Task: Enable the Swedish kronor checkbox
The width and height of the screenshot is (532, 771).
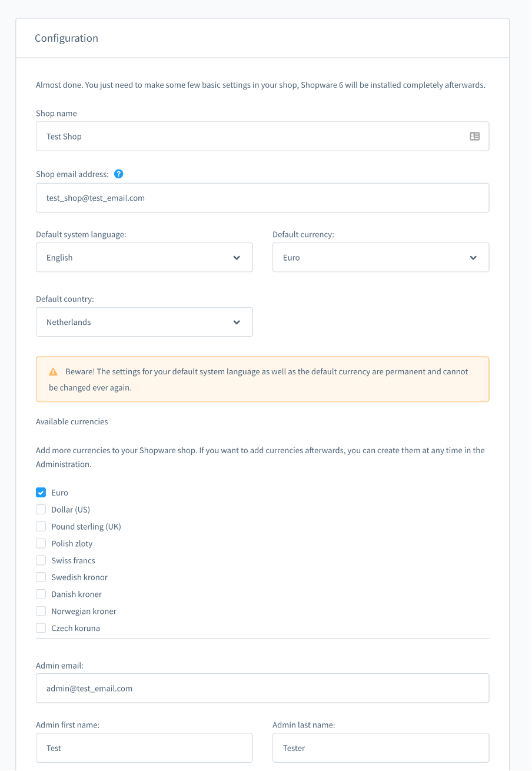Action: click(41, 577)
